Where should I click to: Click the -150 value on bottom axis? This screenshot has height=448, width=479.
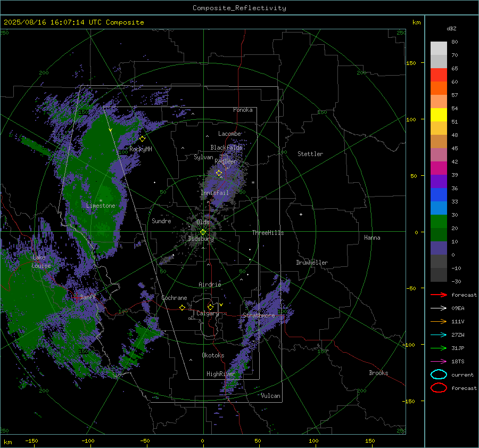point(31,441)
